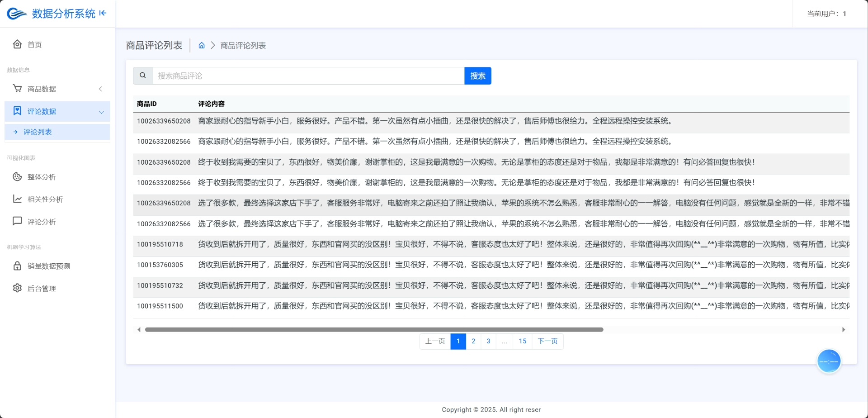Image resolution: width=868 pixels, height=418 pixels.
Task: Open the 商品数据 menu item
Action: click(x=57, y=89)
